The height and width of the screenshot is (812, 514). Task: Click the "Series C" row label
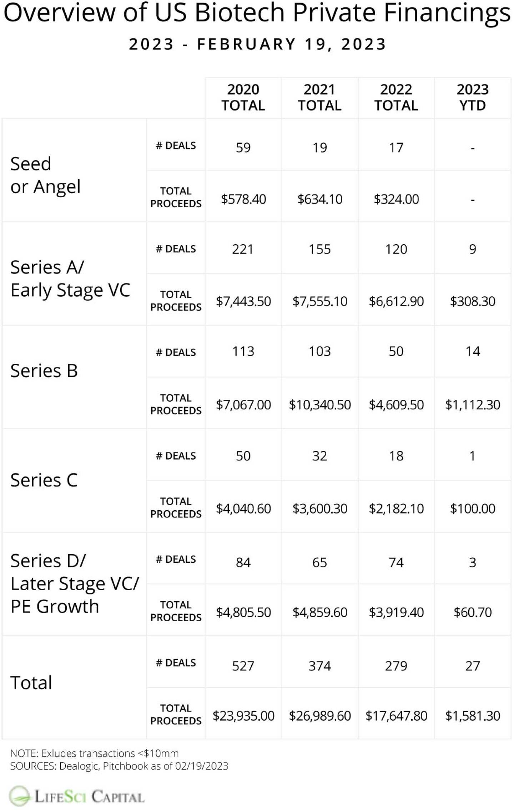44,480
